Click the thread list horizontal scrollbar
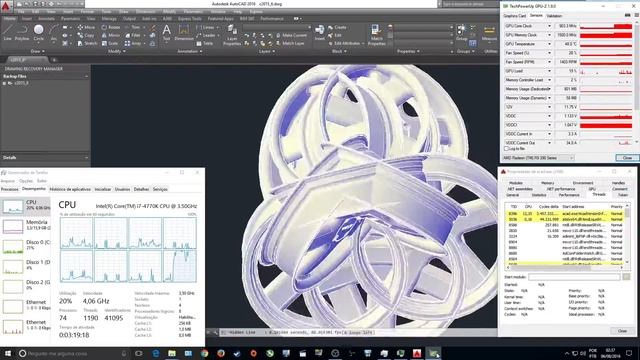 565,267
